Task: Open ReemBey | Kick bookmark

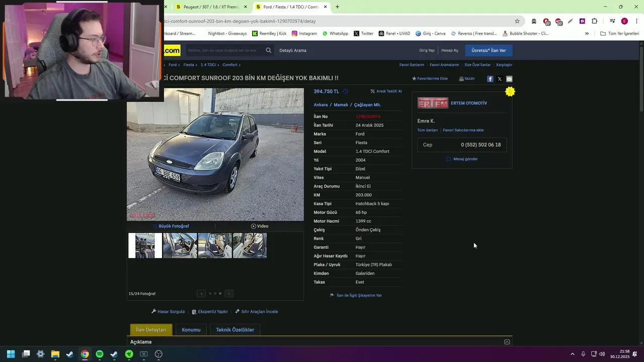Action: (269, 34)
